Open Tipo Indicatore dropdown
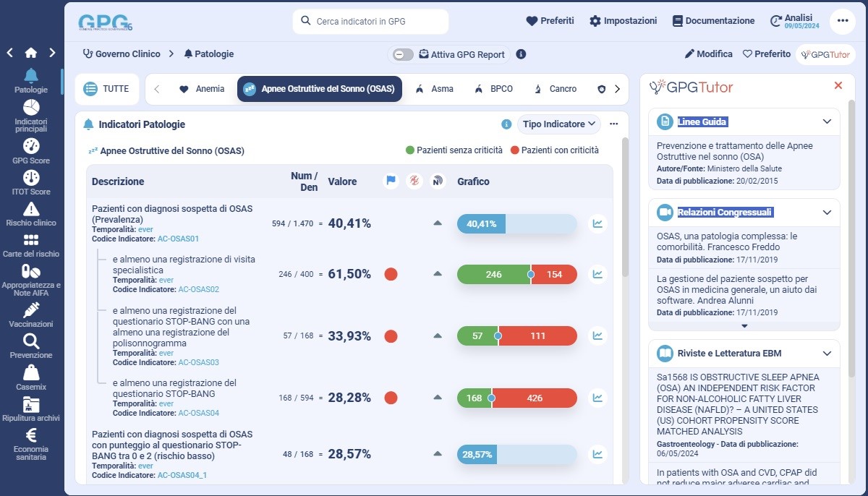Viewport: 868px width, 496px height. coord(558,124)
